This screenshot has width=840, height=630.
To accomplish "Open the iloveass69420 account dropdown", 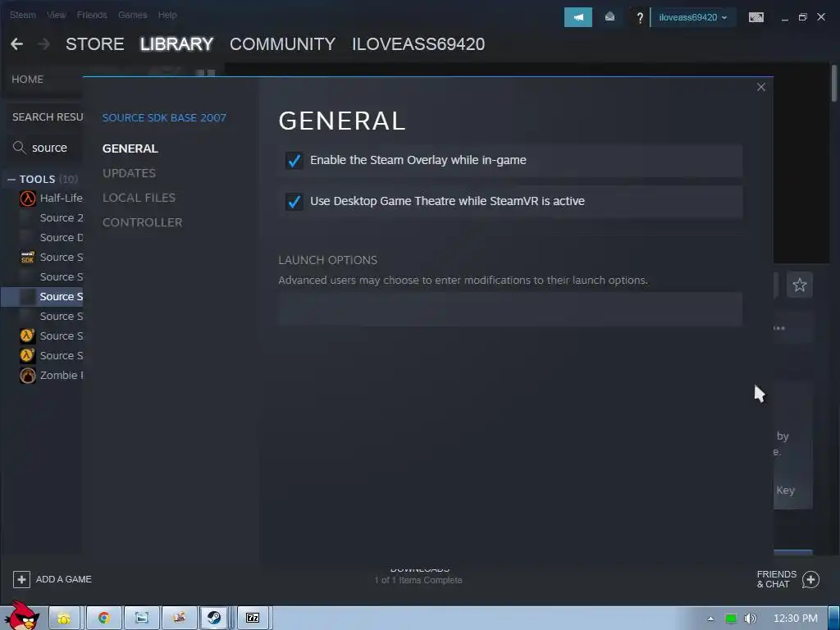I will pyautogui.click(x=692, y=17).
